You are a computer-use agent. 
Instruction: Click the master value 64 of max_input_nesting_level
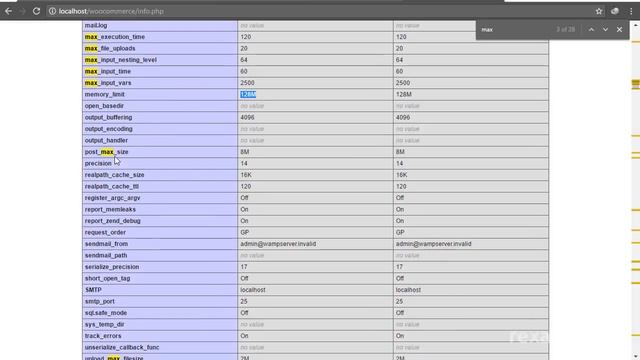pos(399,60)
